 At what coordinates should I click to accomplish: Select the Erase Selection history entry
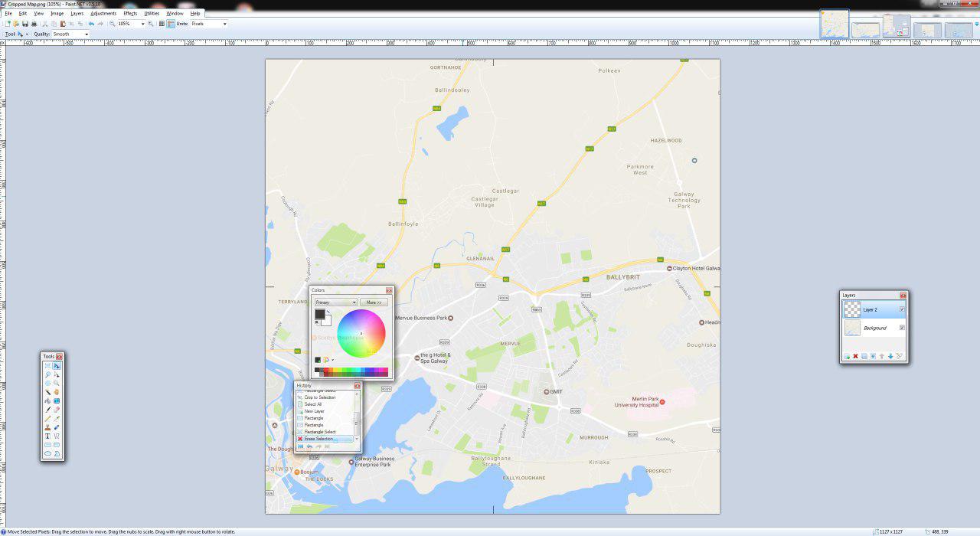click(325, 439)
